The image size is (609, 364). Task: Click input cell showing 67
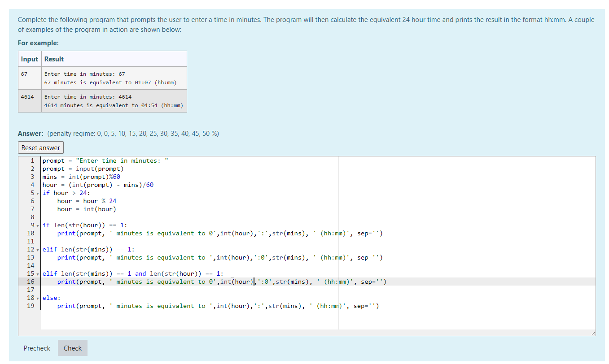tap(30, 78)
